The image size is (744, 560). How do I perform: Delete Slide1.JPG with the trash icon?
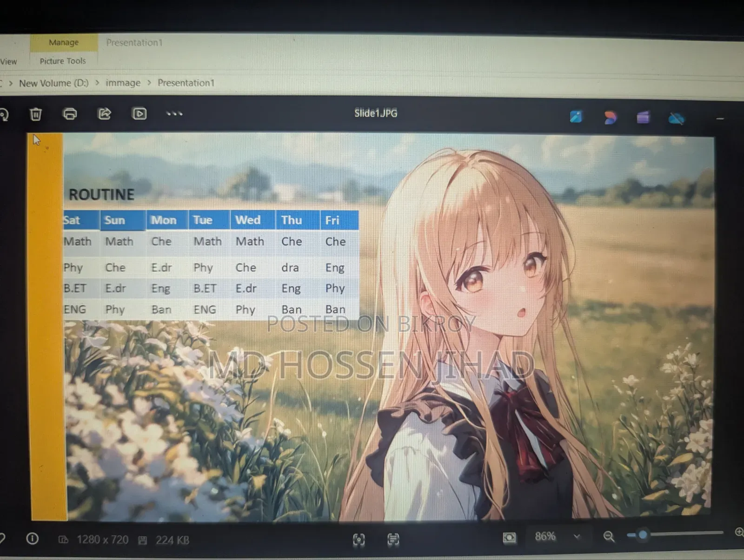click(36, 114)
